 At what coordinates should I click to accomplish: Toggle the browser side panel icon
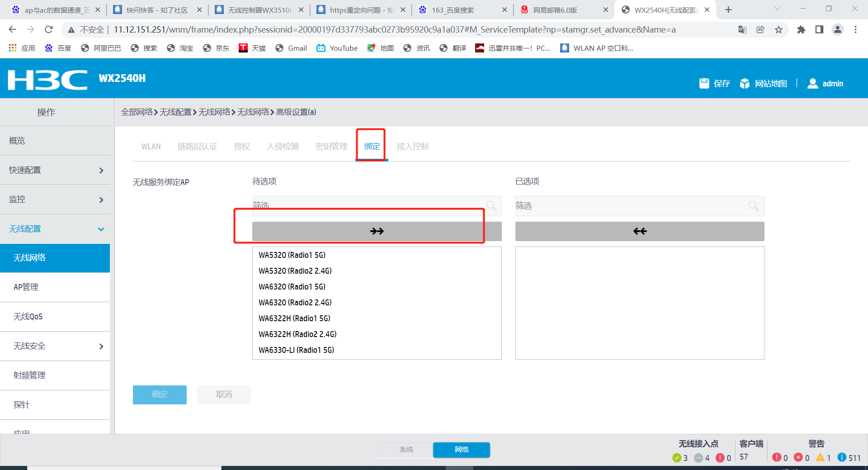pos(819,29)
